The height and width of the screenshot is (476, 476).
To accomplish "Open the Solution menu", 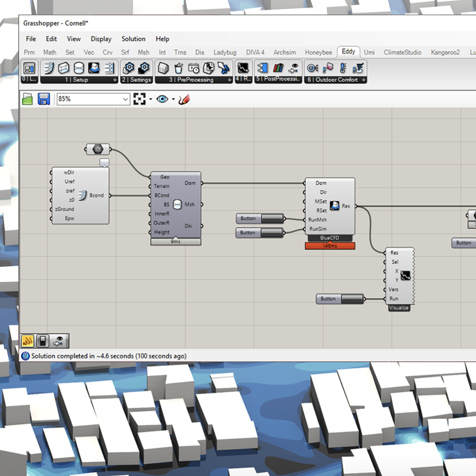I will point(133,39).
